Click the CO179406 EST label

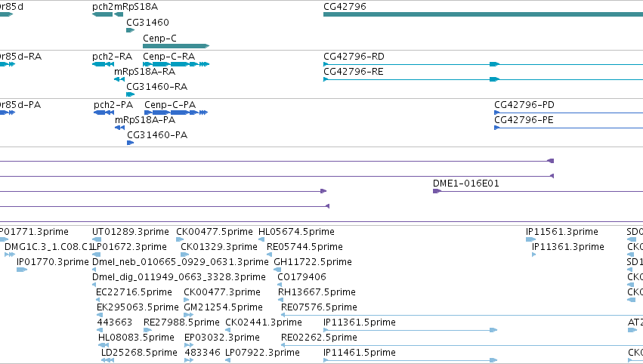click(x=301, y=277)
